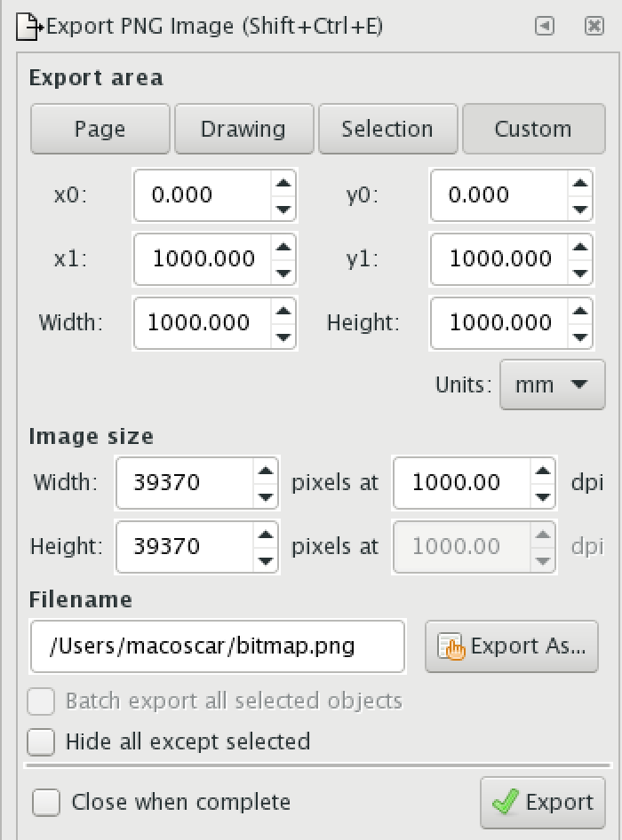Viewport: 622px width, 840px height.
Task: Select the Page export area
Action: click(100, 130)
